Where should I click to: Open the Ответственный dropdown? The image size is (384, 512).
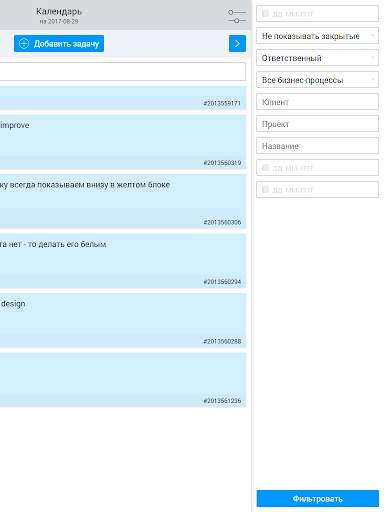tap(317, 58)
